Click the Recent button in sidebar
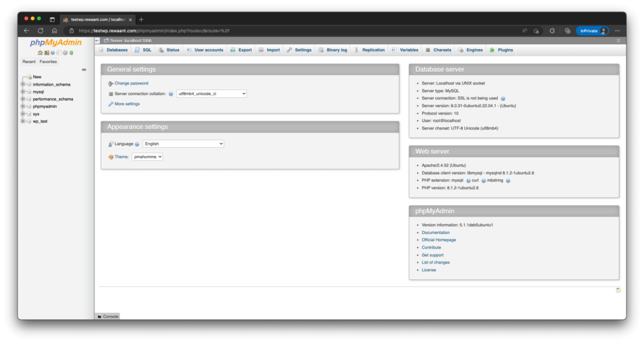Image resolution: width=644 pixels, height=343 pixels. click(x=29, y=62)
